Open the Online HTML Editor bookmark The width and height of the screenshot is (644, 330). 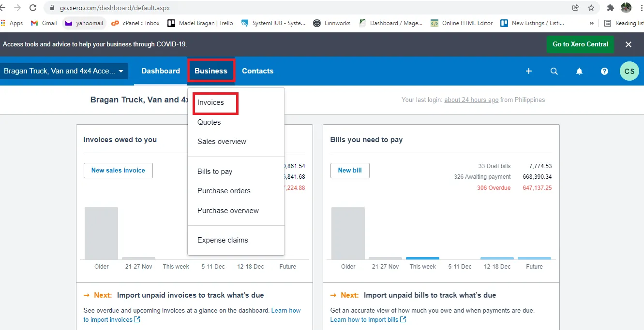[x=462, y=23]
